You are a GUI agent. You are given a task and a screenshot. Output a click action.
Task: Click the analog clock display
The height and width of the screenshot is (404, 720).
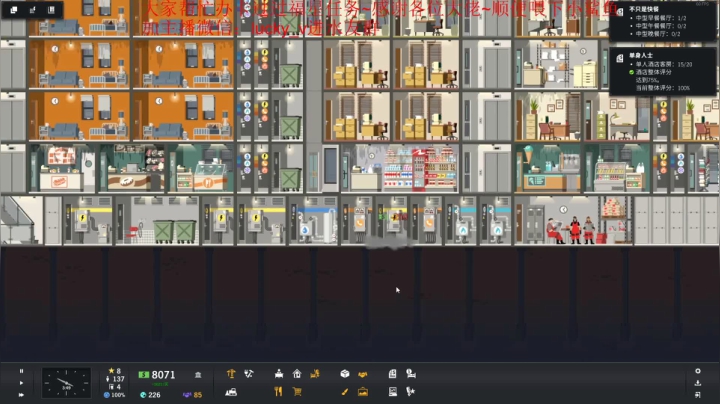tap(66, 383)
